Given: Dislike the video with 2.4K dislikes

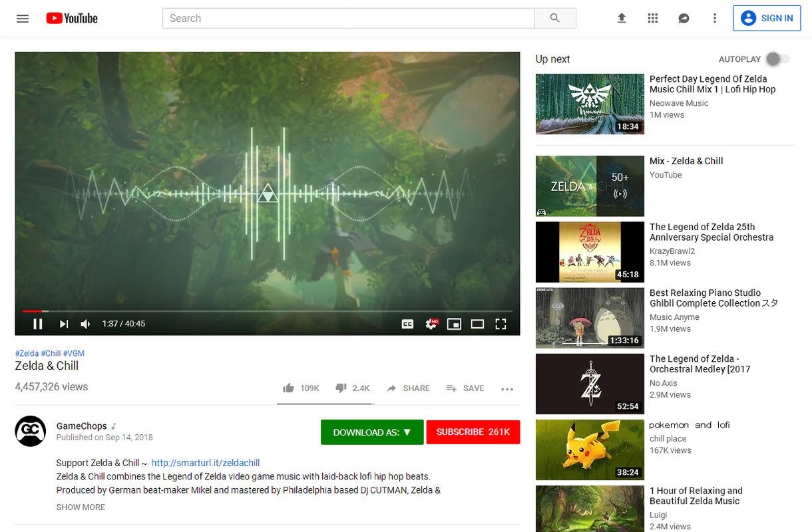Looking at the screenshot, I should coord(353,388).
